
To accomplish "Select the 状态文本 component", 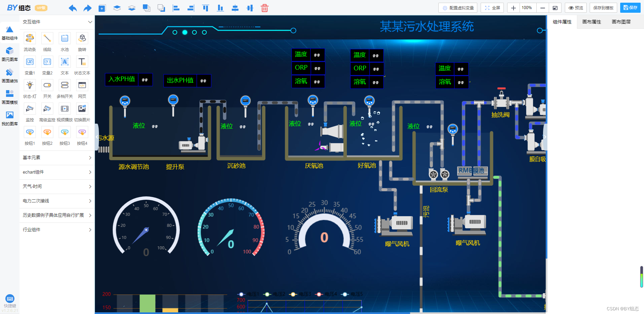I will pos(82,62).
